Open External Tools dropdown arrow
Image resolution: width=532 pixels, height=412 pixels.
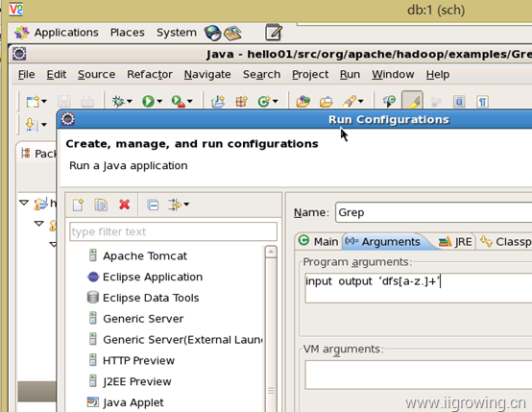pos(190,101)
